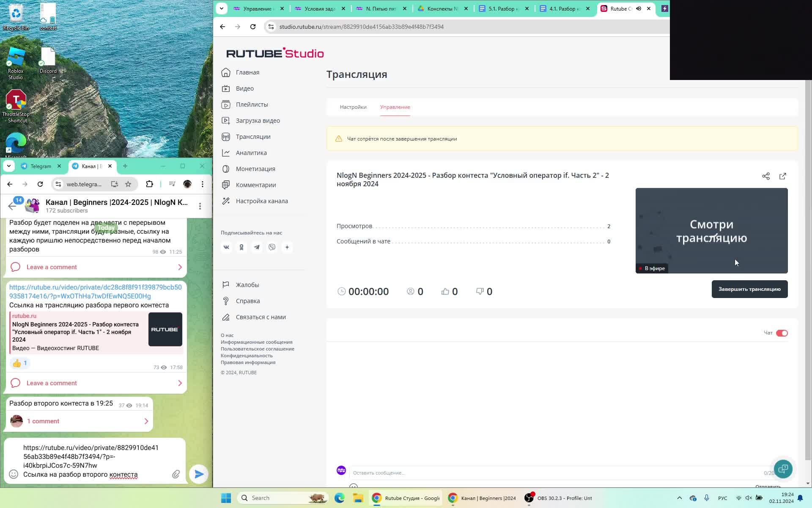Click the attach file paperclip icon
This screenshot has height=508, width=812.
click(176, 474)
